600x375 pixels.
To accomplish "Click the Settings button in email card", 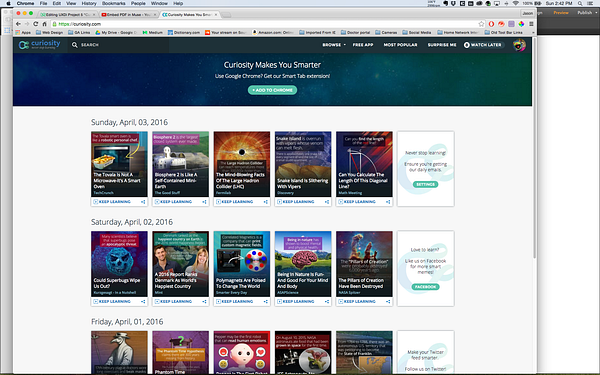I will [x=426, y=184].
